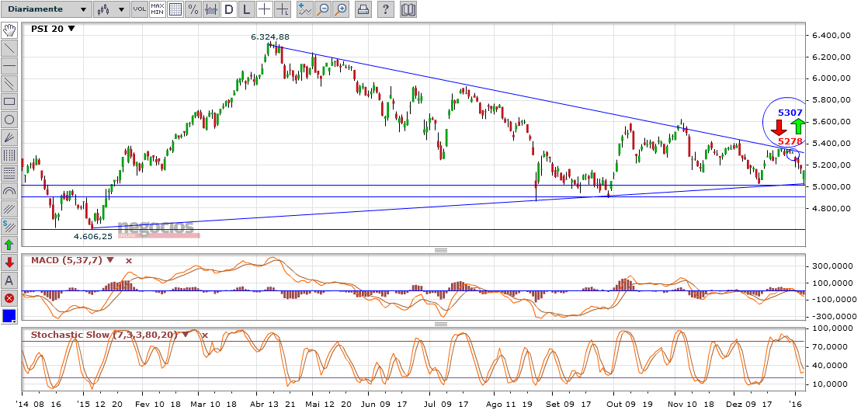The image size is (868, 417).
Task: Expand the PSI 20 symbol dropdown
Action: 71,29
